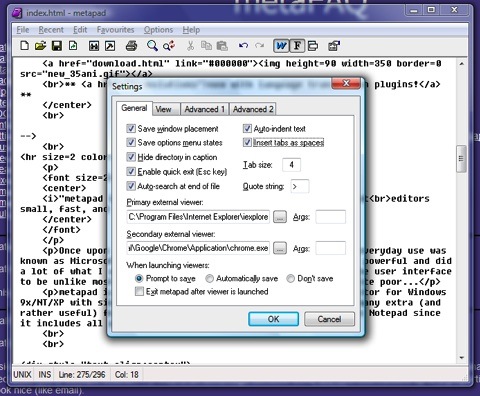
Task: Uncheck Auto-indent text
Action: point(247,128)
